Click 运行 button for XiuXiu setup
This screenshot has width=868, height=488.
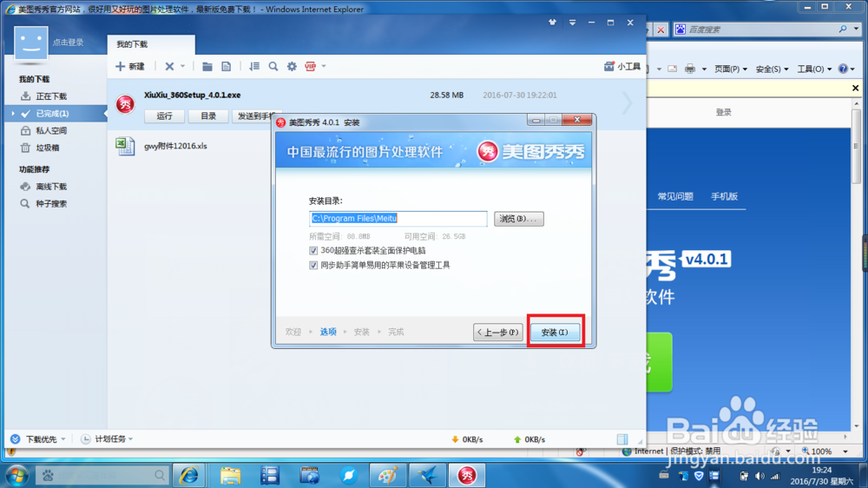(164, 116)
